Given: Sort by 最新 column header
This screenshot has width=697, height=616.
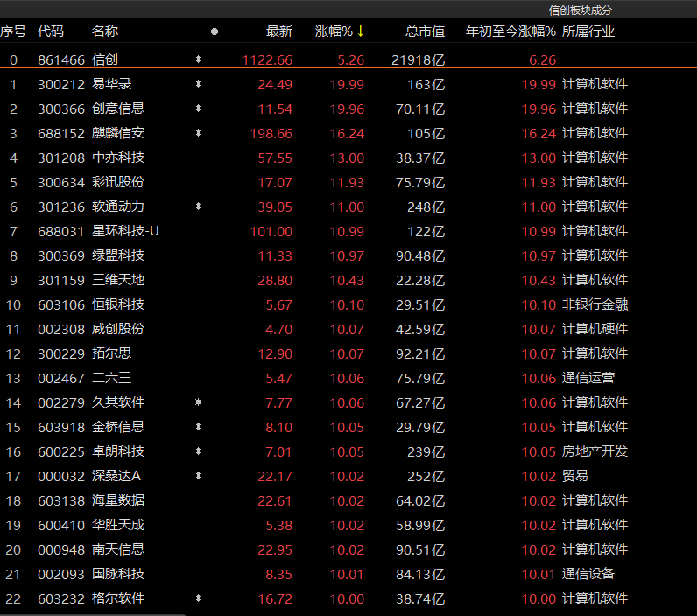Looking at the screenshot, I should tap(278, 31).
